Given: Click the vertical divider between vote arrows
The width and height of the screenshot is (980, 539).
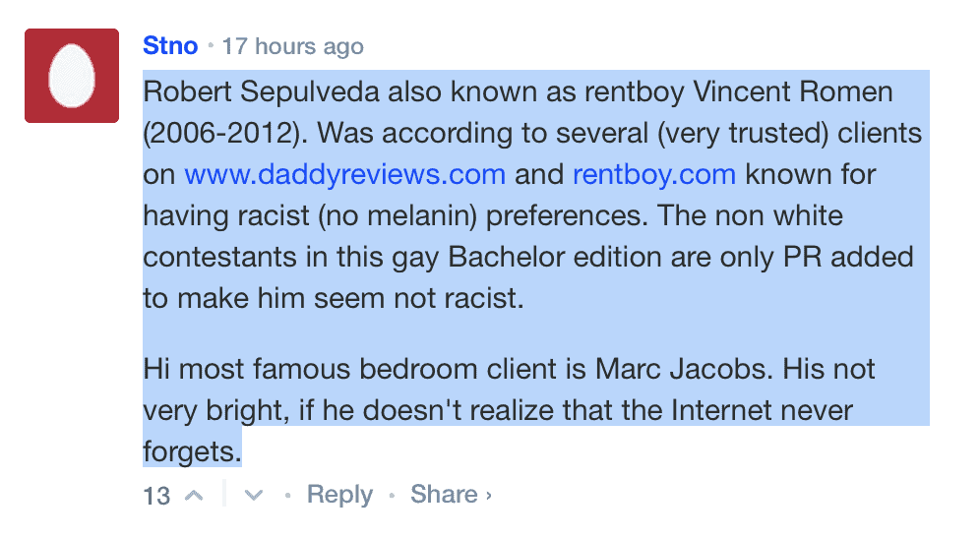Looking at the screenshot, I should point(223,494).
